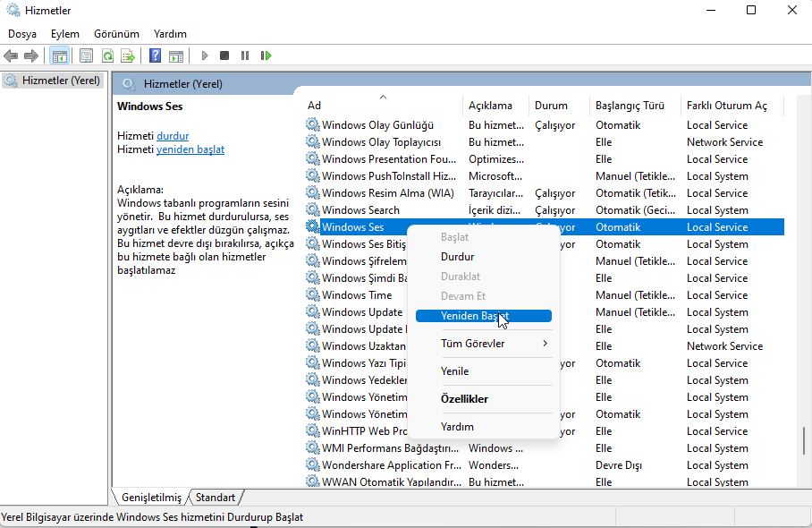Click the Hizmetler title bar gear icon

pos(13,10)
